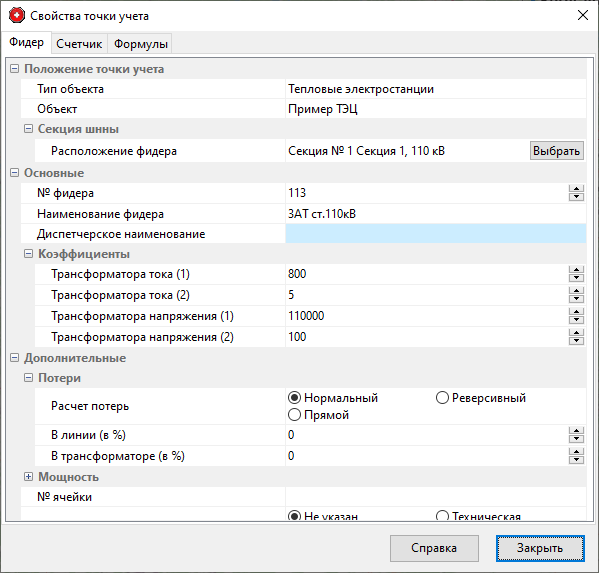Collapse the Положение точки учета group

15,69
